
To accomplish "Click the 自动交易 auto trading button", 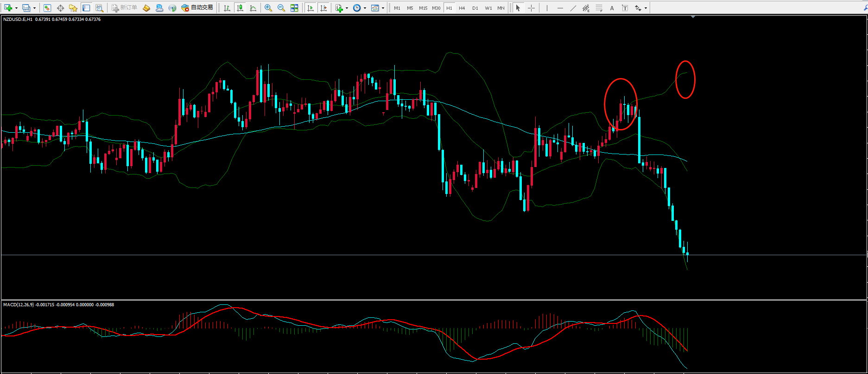I will [197, 8].
